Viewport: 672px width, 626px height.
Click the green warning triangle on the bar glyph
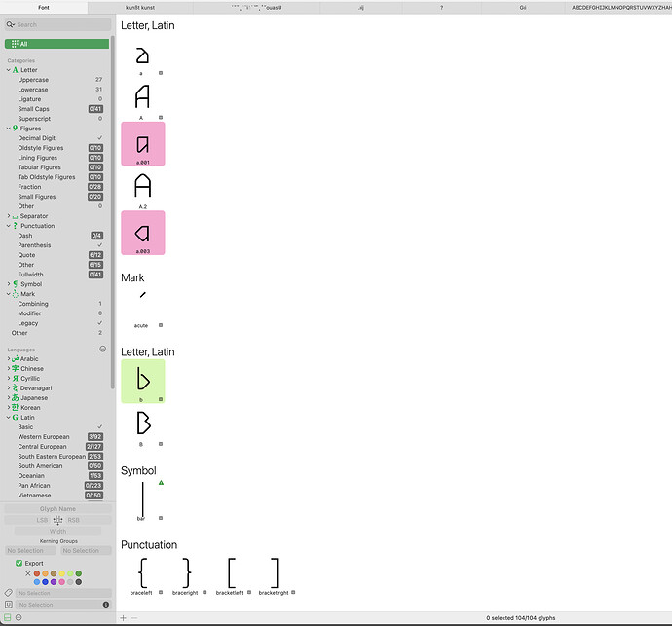click(x=161, y=483)
